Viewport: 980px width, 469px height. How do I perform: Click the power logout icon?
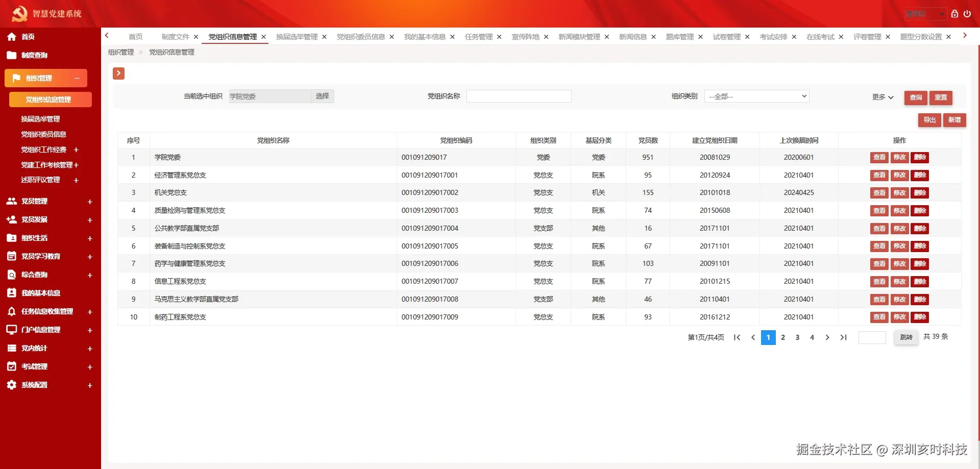[x=967, y=14]
